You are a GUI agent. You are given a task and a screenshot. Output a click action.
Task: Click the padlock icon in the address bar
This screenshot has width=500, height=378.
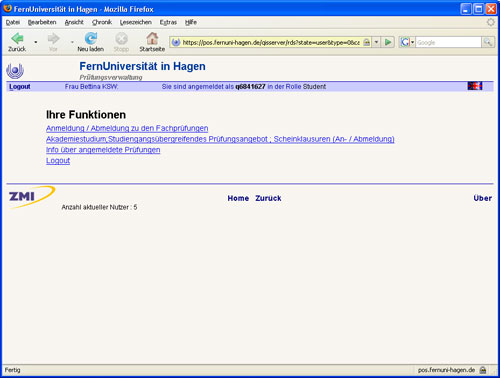[x=366, y=42]
